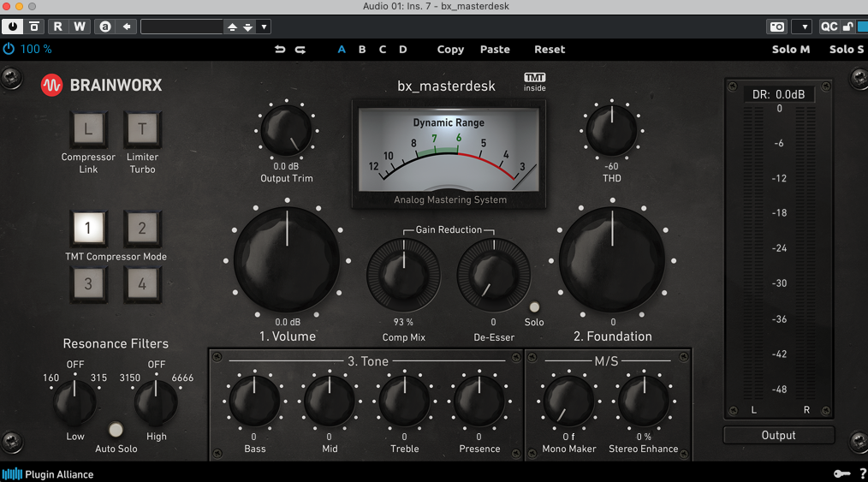Select settings bank C
The width and height of the screenshot is (868, 482).
point(383,50)
